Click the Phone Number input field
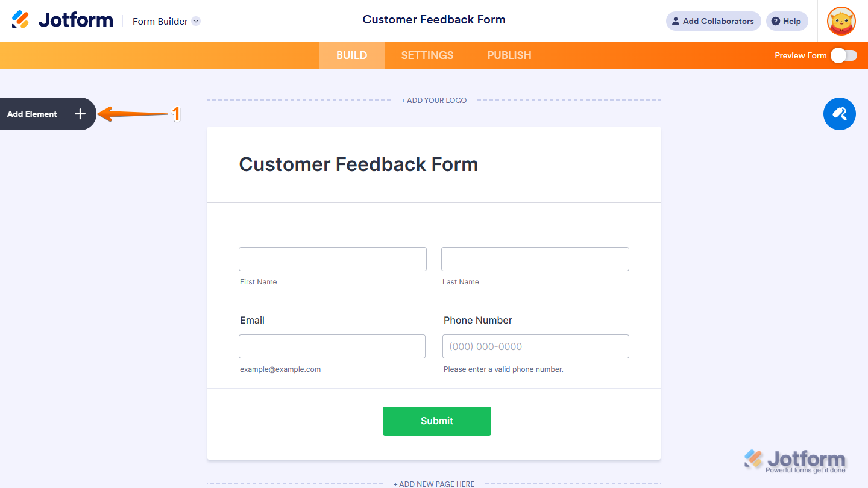Screen dimensions: 868x488 click(535, 346)
